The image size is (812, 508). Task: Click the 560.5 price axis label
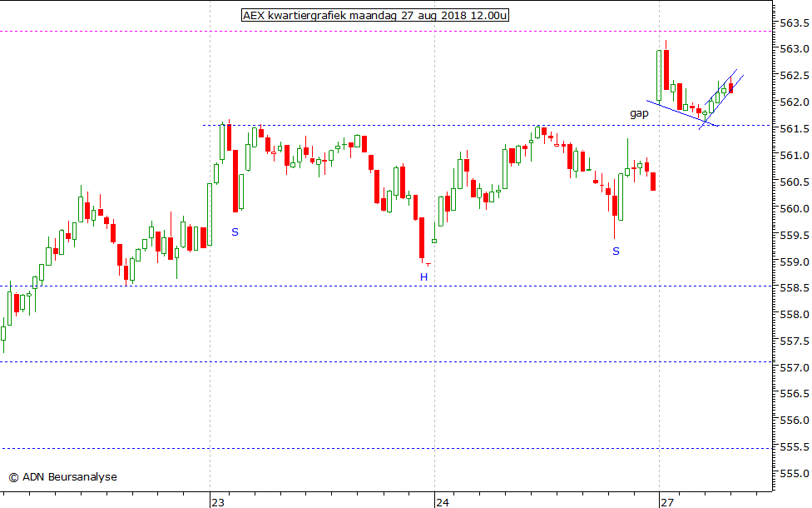coord(795,182)
